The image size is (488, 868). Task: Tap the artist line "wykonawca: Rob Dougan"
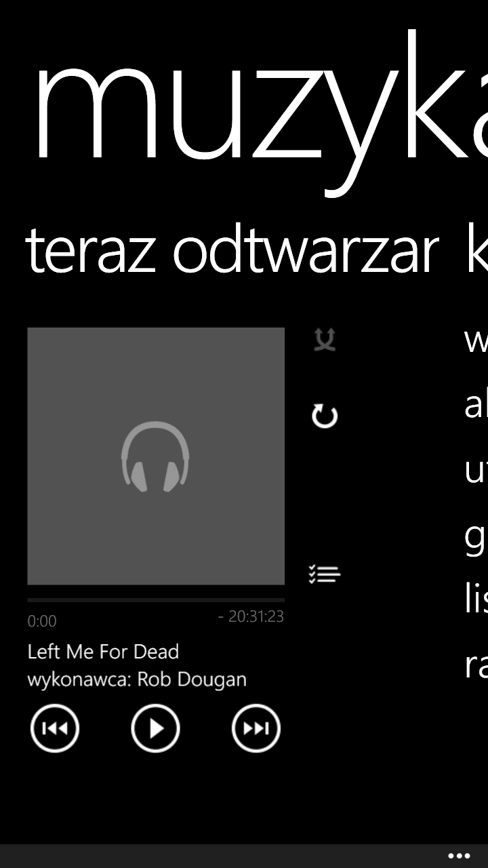[137, 679]
